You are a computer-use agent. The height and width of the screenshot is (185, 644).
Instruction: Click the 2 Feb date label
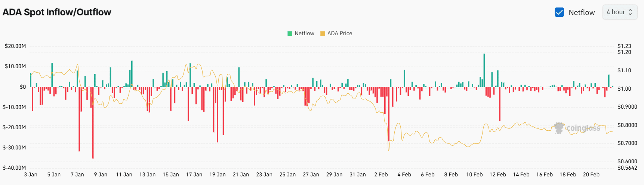point(381,175)
